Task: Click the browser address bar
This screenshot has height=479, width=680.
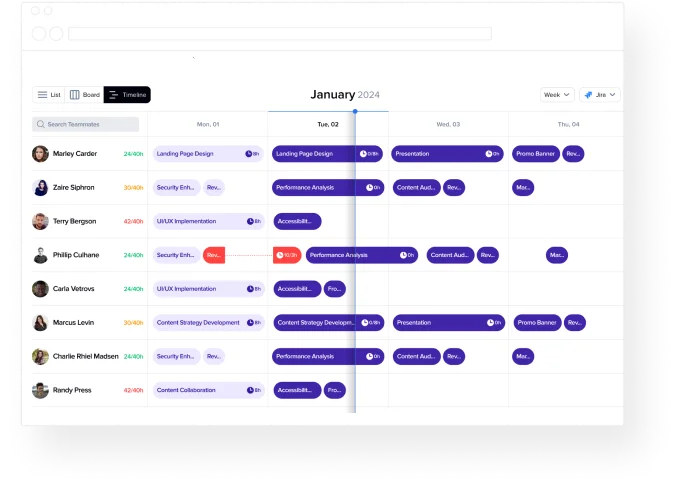Action: tap(280, 33)
